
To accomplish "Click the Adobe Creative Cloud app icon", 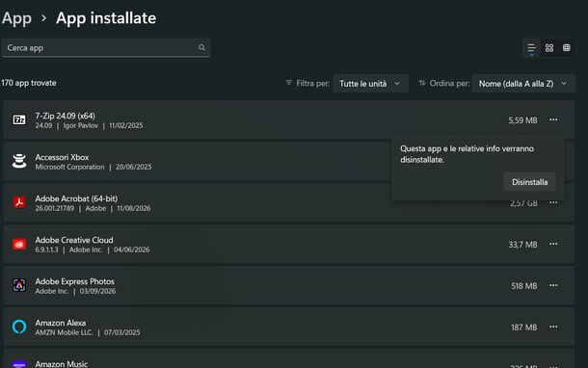I will (x=19, y=245).
